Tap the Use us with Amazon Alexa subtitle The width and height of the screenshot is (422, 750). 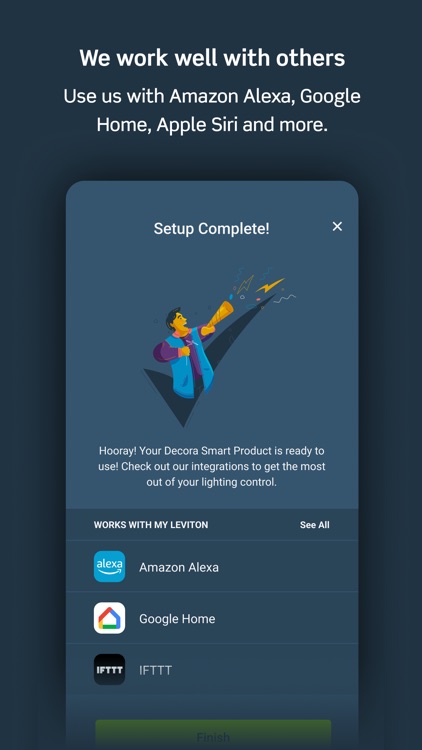click(211, 110)
